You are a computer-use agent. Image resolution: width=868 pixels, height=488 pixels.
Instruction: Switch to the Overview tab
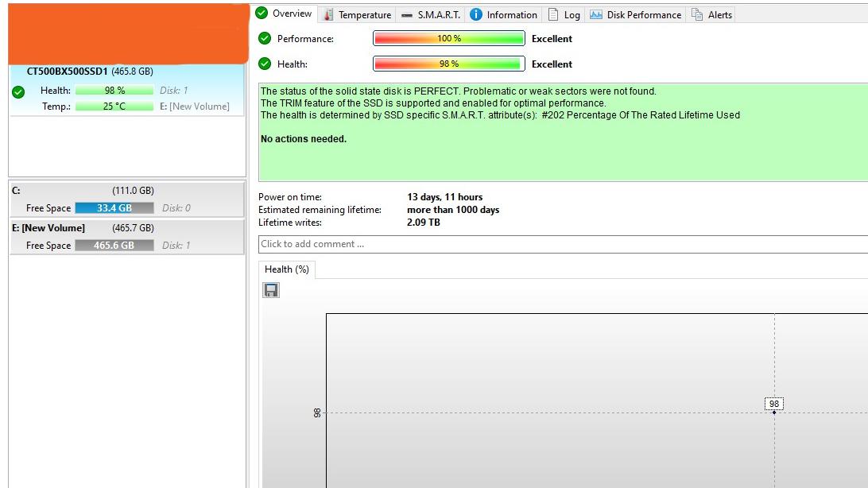tap(285, 14)
